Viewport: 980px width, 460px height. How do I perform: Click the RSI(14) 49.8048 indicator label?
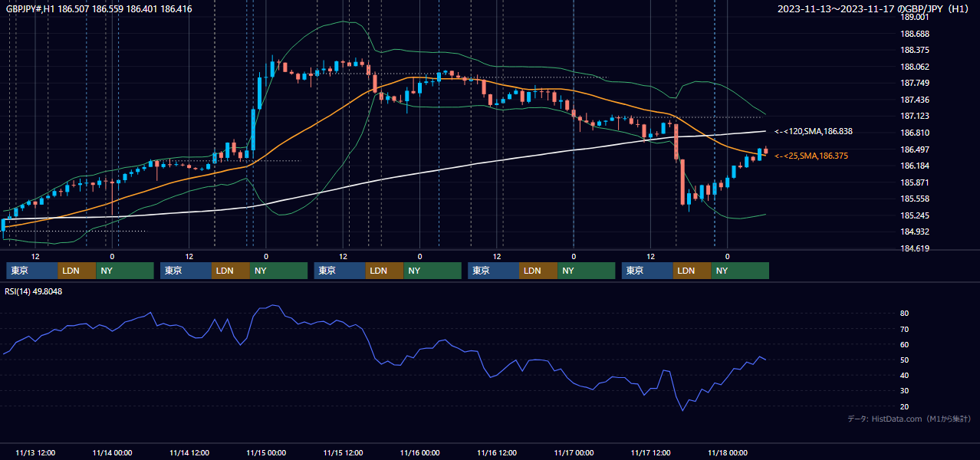(x=34, y=291)
